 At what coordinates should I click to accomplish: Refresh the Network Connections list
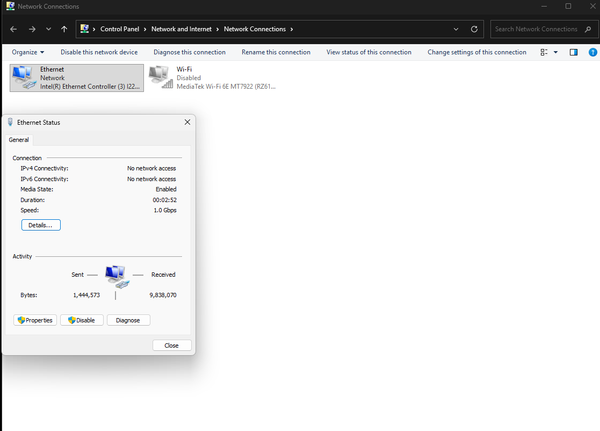(x=474, y=29)
